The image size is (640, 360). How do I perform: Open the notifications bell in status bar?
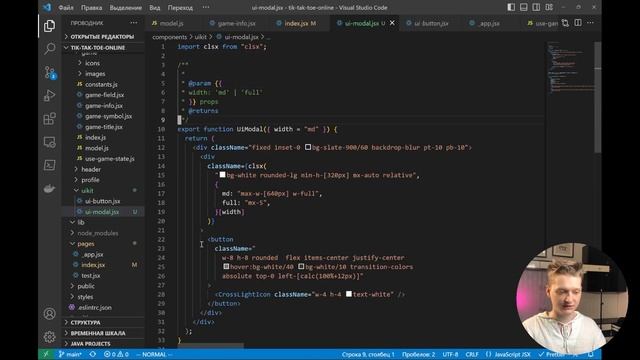click(591, 354)
